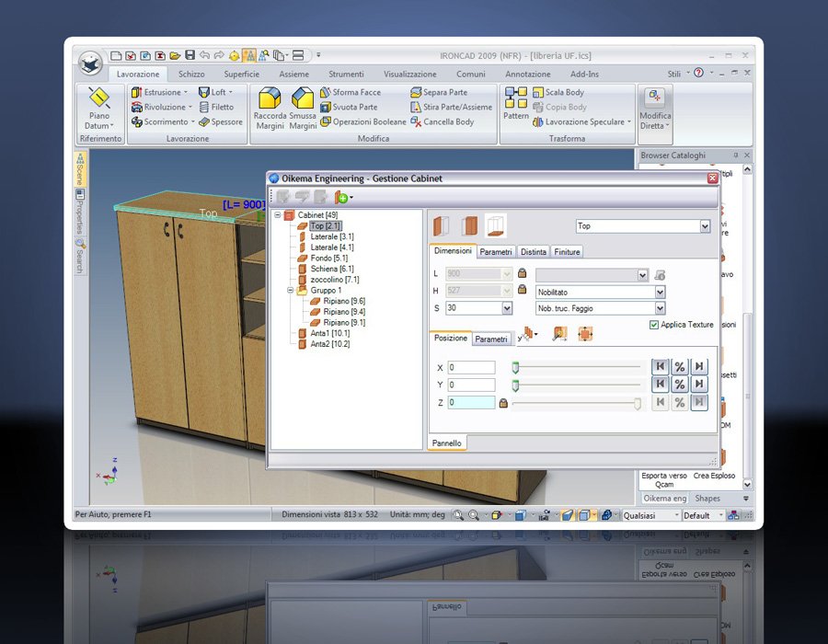The width and height of the screenshot is (828, 644).
Task: Toggle the lock next to L field
Action: tap(522, 273)
